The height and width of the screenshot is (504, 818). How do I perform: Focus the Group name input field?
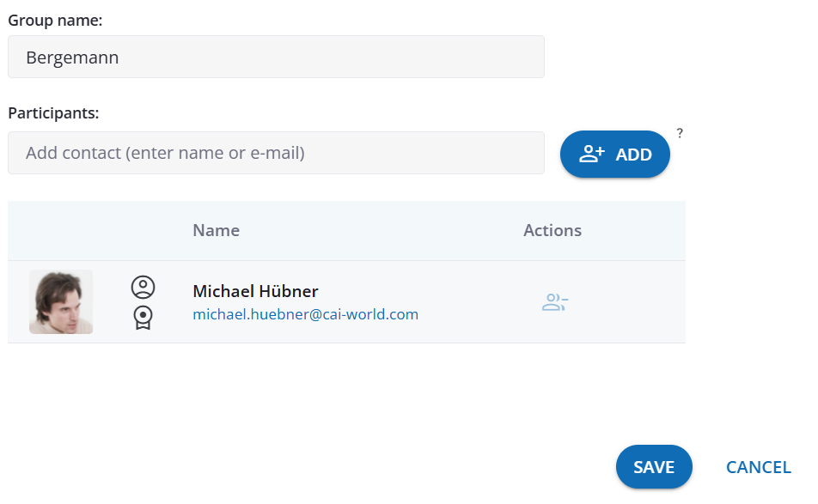(x=276, y=58)
